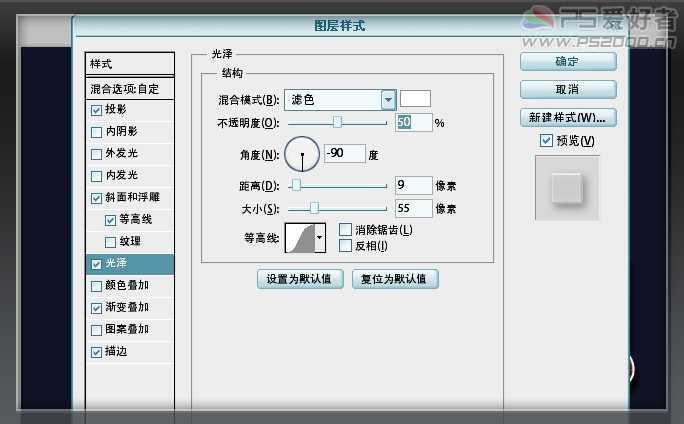This screenshot has width=684, height=424.
Task: Select the 样式 styles list header
Action: 130,64
